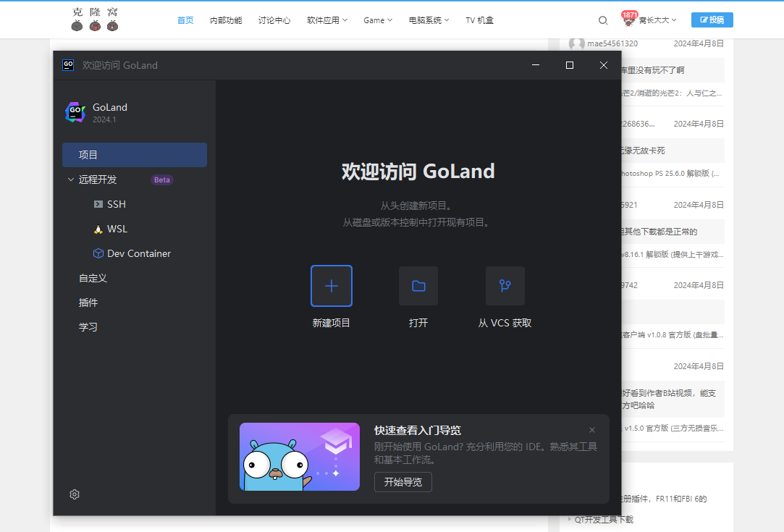This screenshot has width=784, height=532.
Task: Select Dev Container under remote development
Action: click(139, 253)
